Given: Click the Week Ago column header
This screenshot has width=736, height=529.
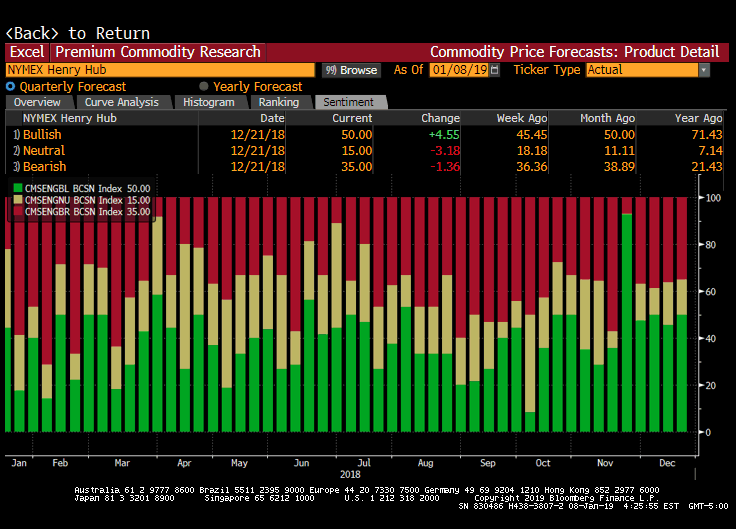Looking at the screenshot, I should click(x=522, y=118).
